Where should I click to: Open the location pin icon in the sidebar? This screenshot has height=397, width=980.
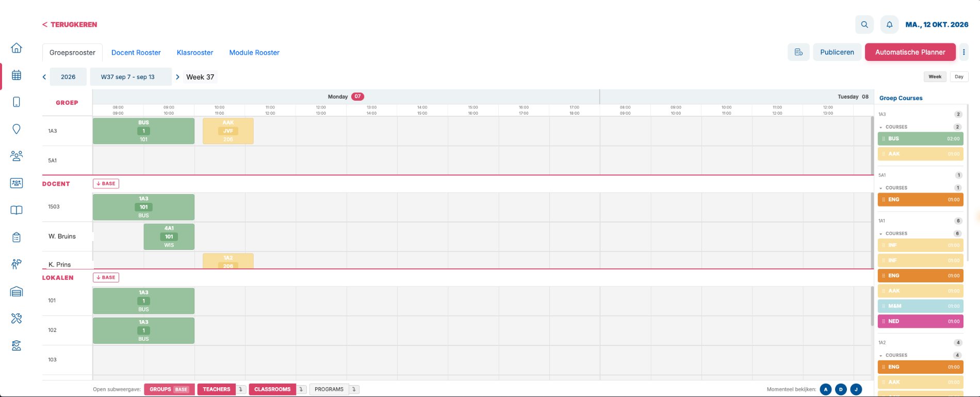(x=17, y=129)
